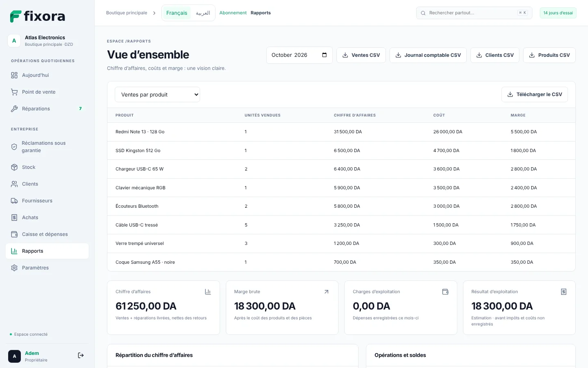Click the ⌘K shortcut hint

pyautogui.click(x=523, y=13)
